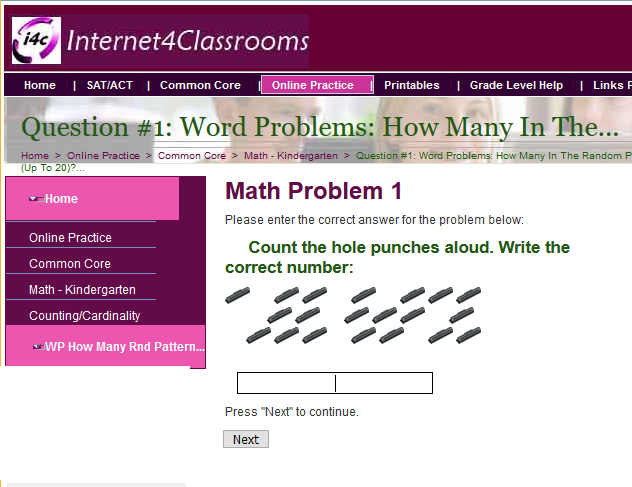Click the Next button
632x487 pixels.
tap(246, 439)
